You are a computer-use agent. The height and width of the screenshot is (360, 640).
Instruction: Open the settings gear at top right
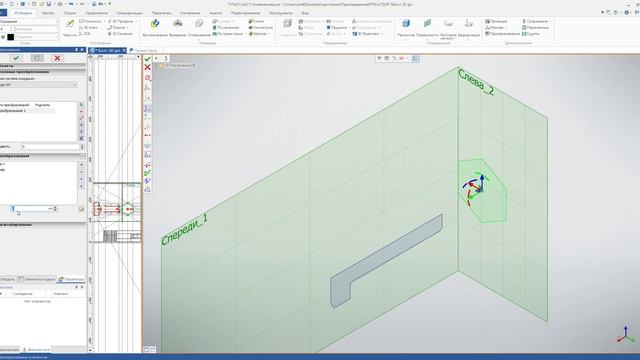click(627, 13)
